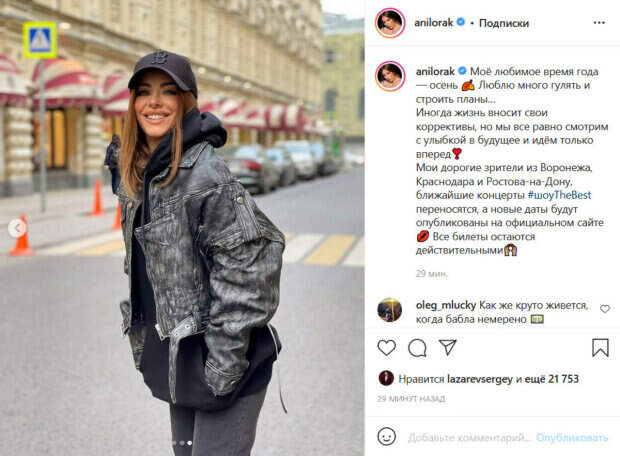Click the anilorak avatar in the header
The height and width of the screenshot is (456, 620).
390,23
